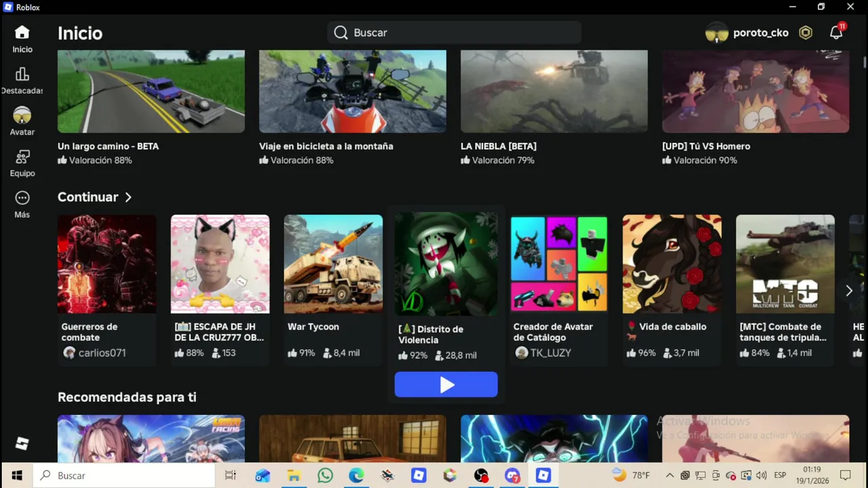Click the 'LA NIEBLA [BETA]' title
Screen dimensions: 868x488
[x=498, y=146]
